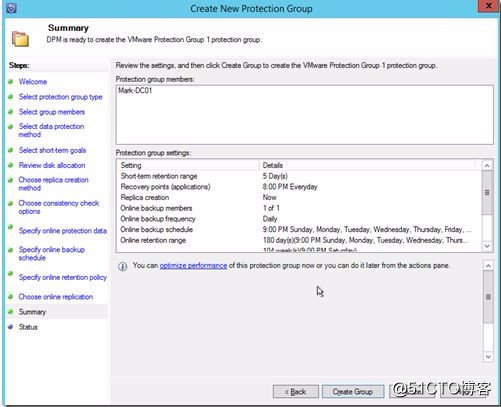Select the Replica creation row
Screen dimensions: 501x407
click(x=299, y=197)
